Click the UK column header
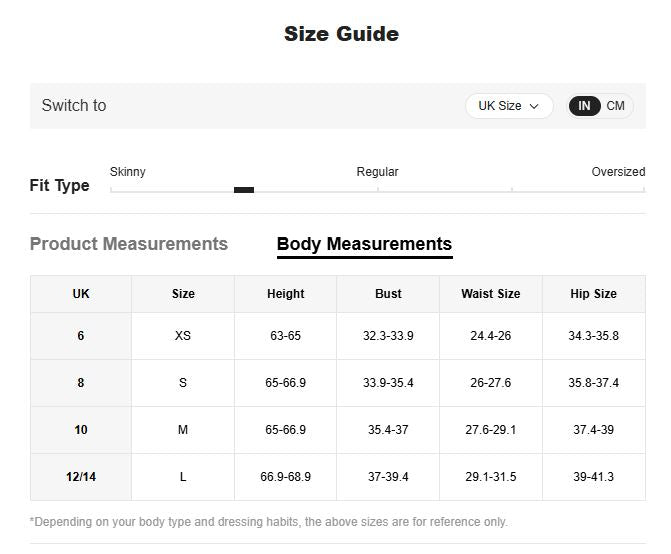This screenshot has width=671, height=554. (x=81, y=294)
